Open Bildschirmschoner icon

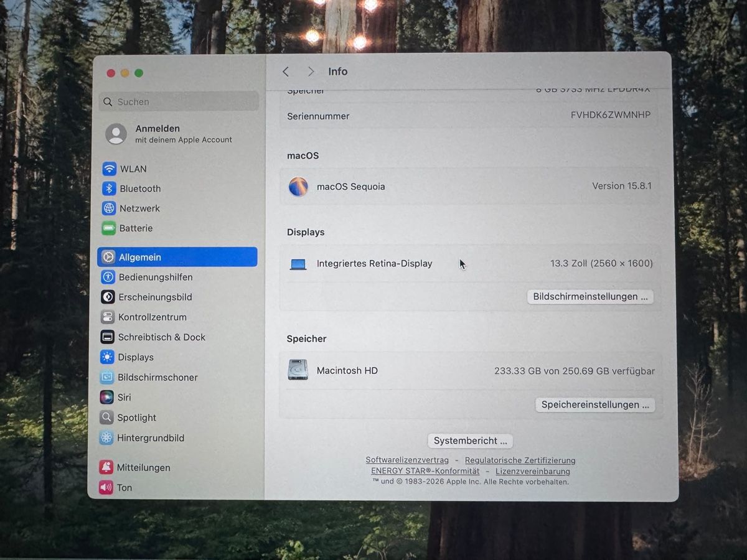click(x=107, y=377)
